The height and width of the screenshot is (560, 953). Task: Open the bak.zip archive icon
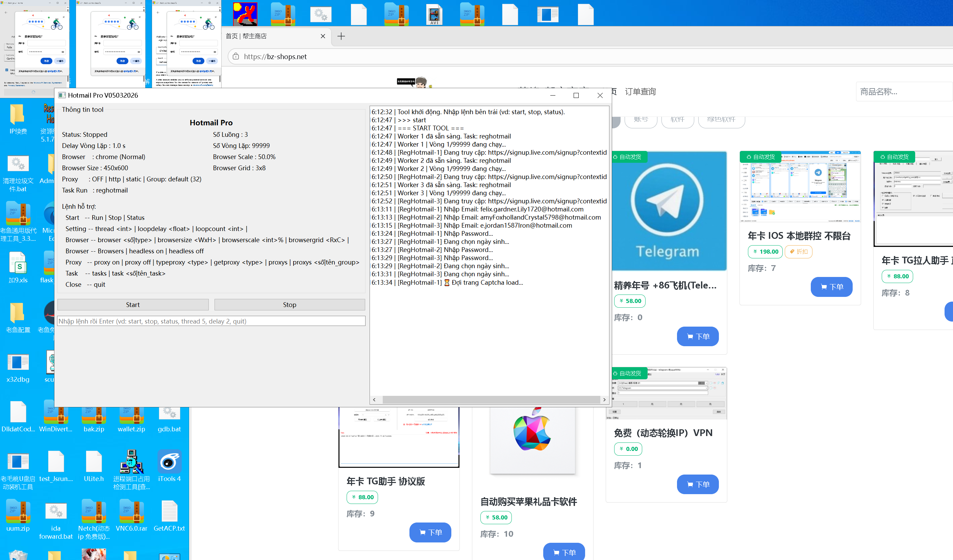(x=94, y=415)
